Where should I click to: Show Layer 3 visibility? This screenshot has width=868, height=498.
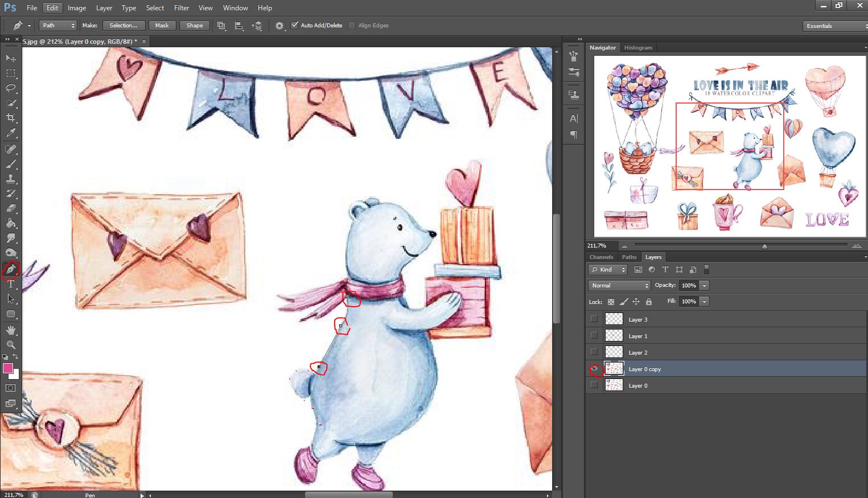[594, 319]
